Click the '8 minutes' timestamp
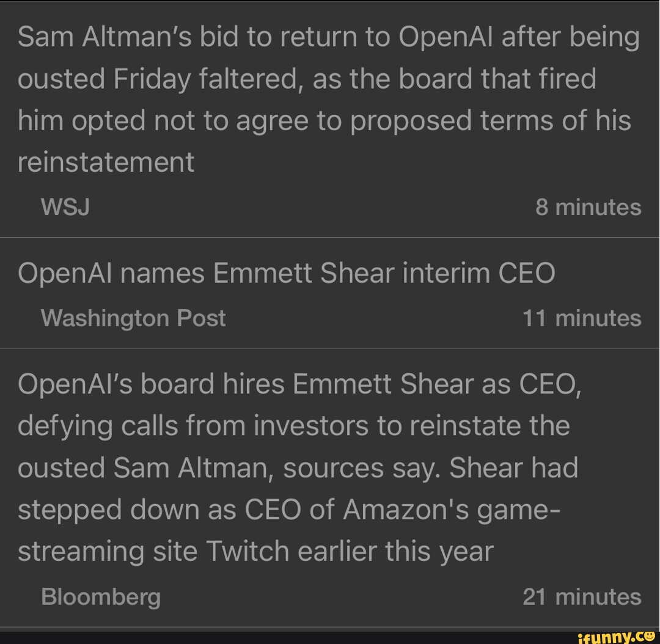This screenshot has height=644, width=660. [588, 208]
